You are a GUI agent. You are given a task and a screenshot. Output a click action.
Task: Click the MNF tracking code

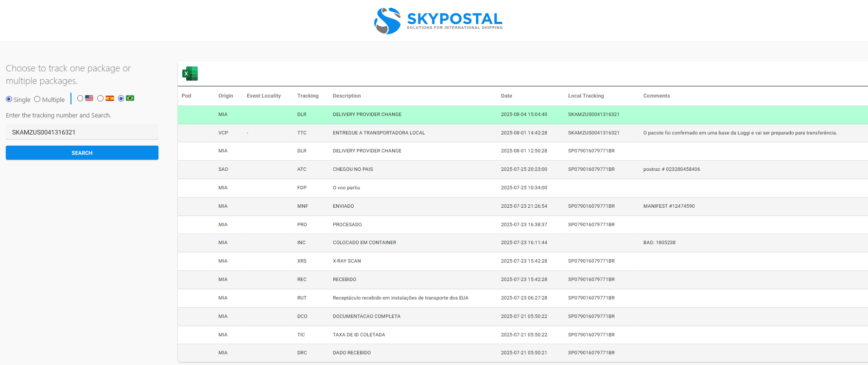(302, 206)
